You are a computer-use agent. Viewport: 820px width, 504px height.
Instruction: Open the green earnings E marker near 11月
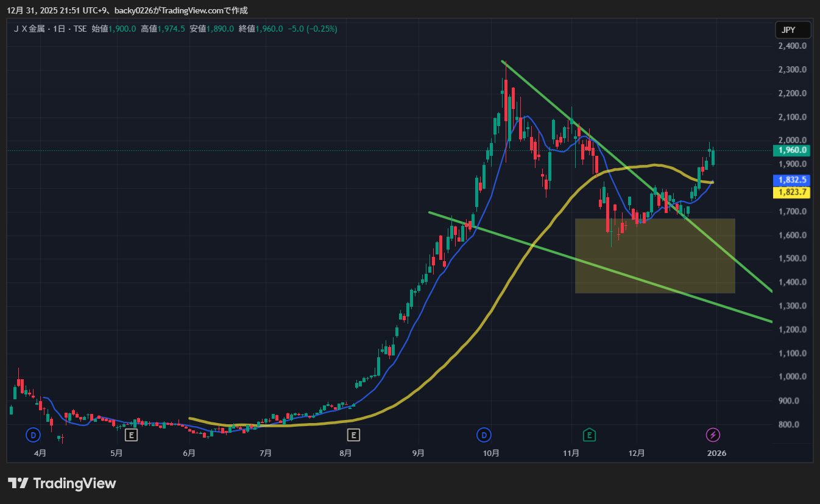tap(588, 435)
